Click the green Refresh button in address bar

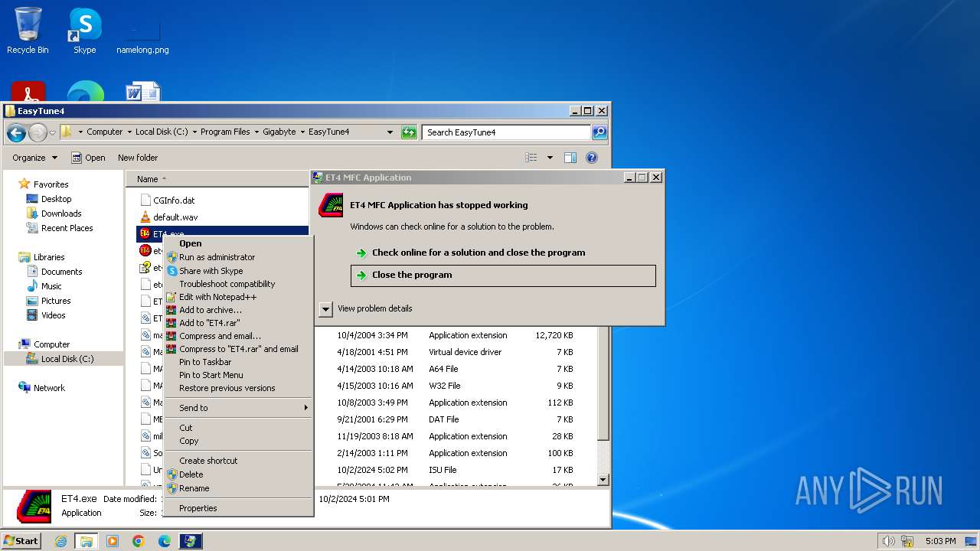coord(409,132)
